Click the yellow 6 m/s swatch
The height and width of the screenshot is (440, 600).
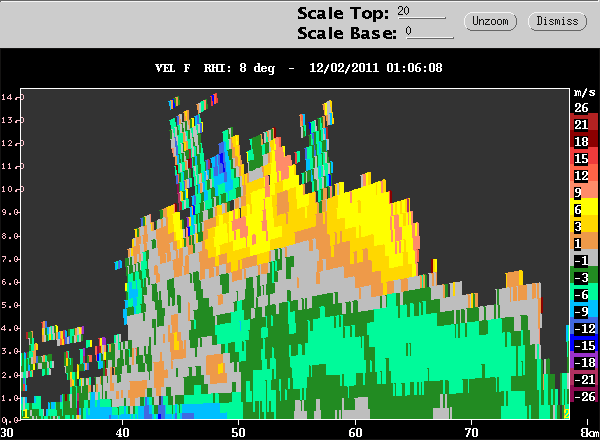point(580,210)
